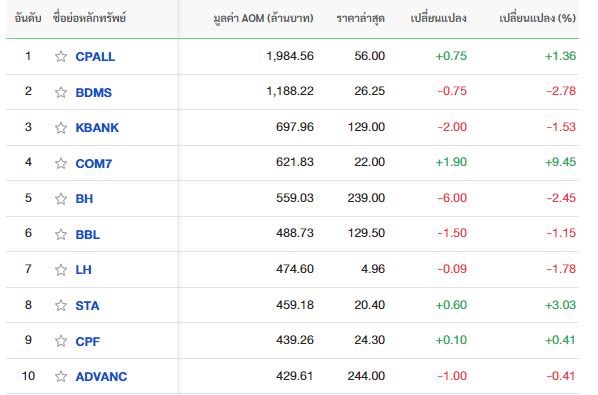The image size is (598, 395).
Task: Go to the KBANK symbol link
Action: (x=97, y=127)
